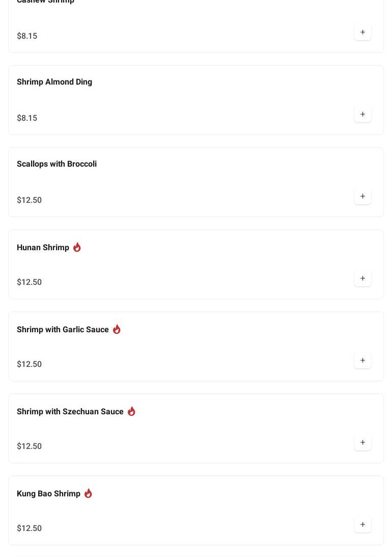Open Shrimp Almond Ding item title
Image resolution: width=392 pixels, height=557 pixels.
coord(54,82)
